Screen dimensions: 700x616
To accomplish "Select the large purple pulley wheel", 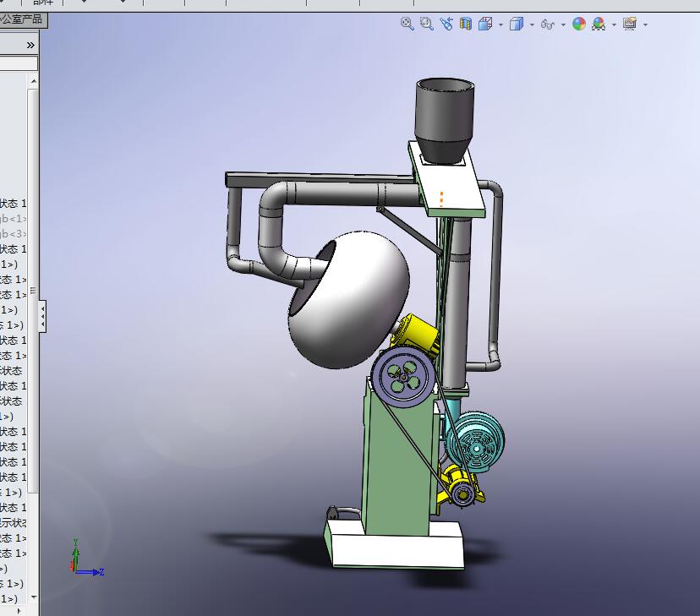I will (403, 378).
